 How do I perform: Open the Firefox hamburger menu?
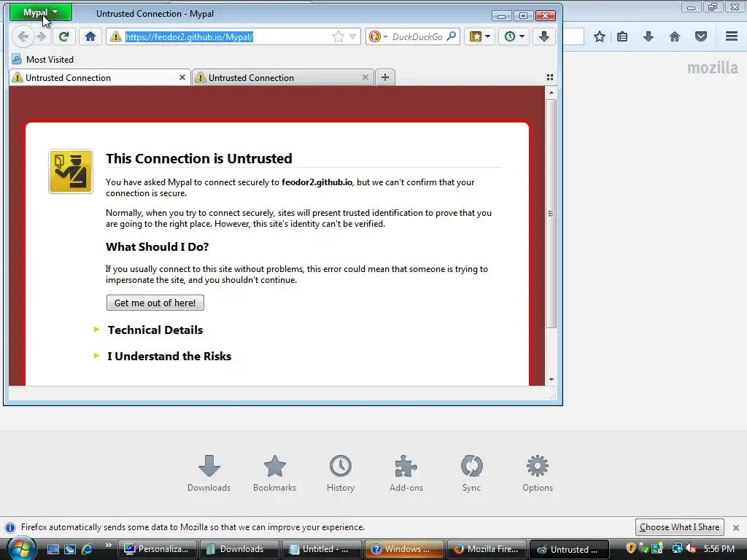[732, 36]
